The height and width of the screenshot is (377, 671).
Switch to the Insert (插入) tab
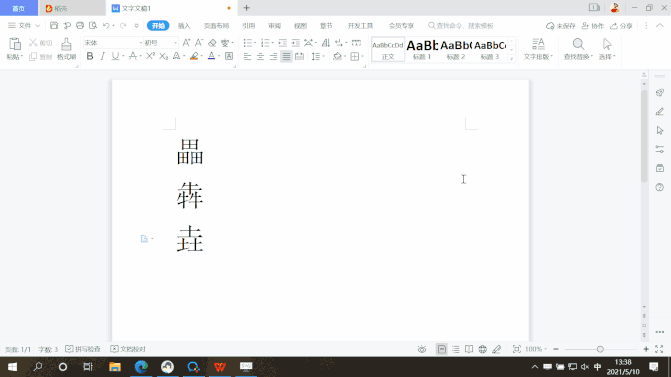(x=184, y=26)
